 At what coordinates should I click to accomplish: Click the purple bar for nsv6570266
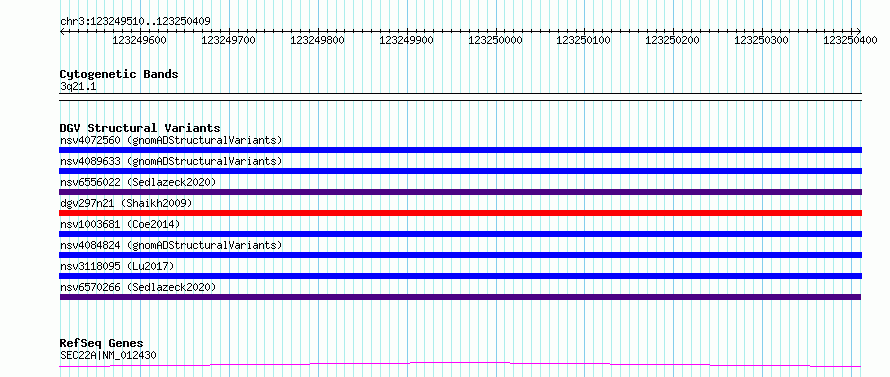460,297
